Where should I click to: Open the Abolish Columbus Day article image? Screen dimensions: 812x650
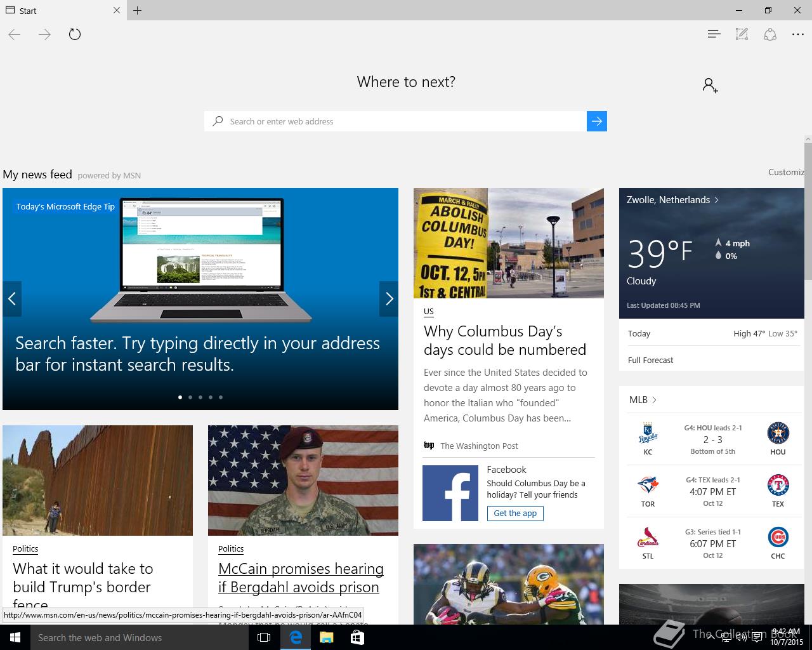tap(509, 243)
